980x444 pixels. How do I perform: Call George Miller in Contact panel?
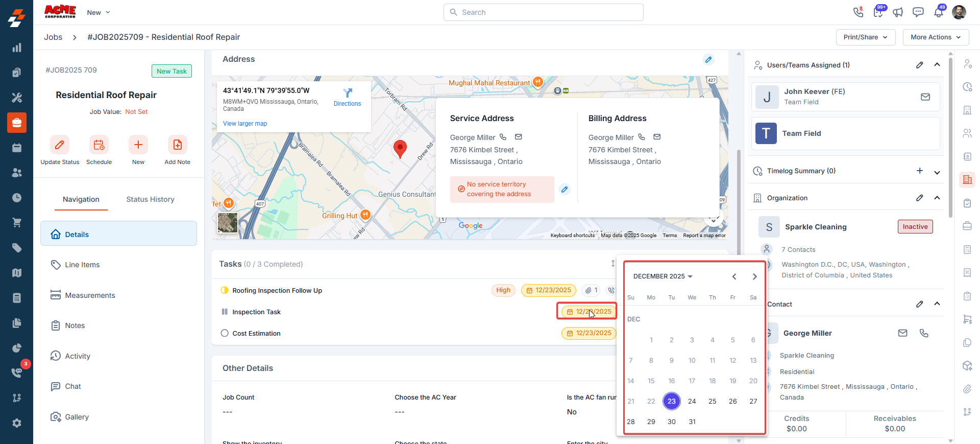[924, 333]
